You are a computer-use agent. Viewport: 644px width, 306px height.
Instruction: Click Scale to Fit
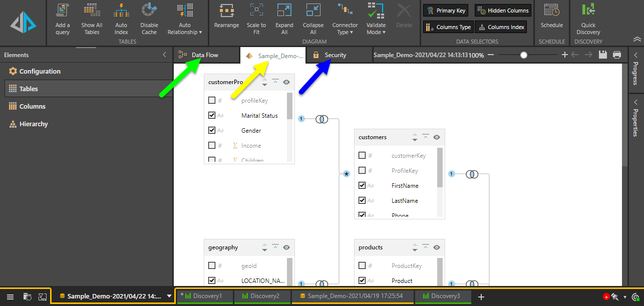coord(256,19)
